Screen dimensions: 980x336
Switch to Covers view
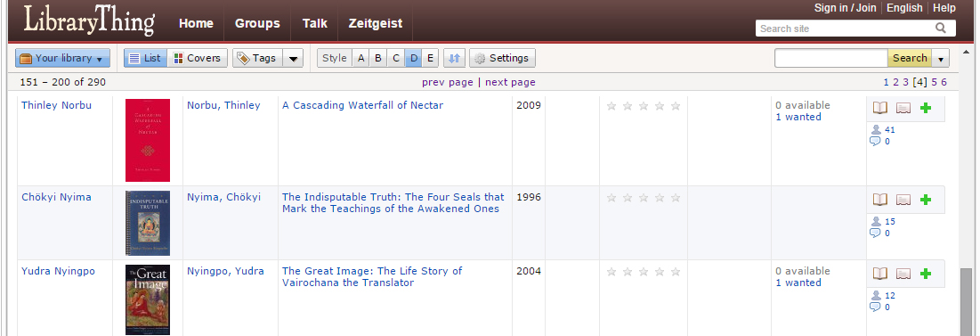click(x=198, y=58)
